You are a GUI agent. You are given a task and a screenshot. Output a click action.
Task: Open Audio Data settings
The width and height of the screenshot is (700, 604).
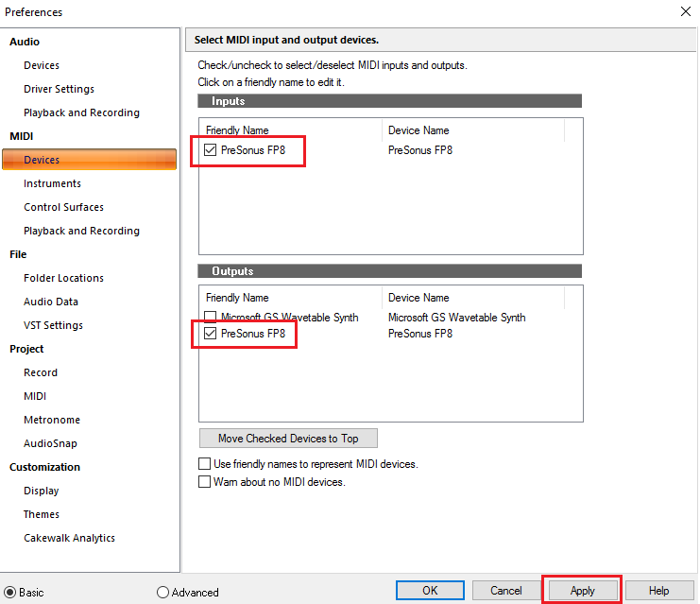click(51, 302)
